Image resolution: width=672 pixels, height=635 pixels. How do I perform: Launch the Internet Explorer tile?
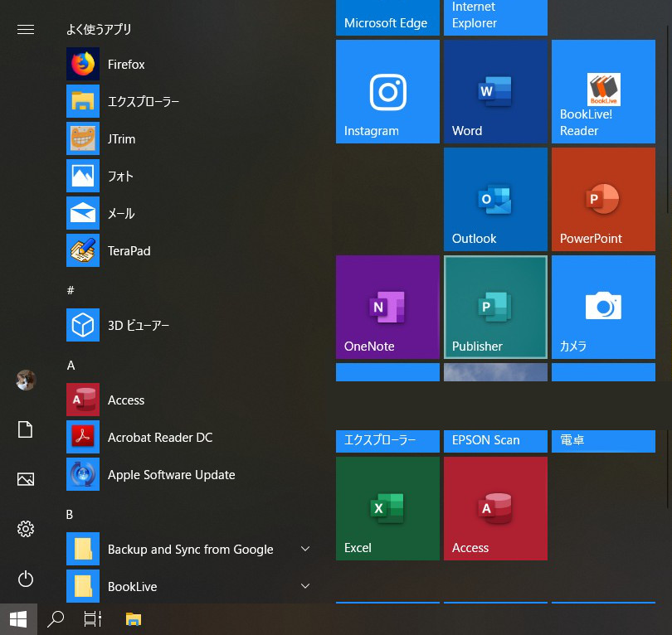click(495, 17)
